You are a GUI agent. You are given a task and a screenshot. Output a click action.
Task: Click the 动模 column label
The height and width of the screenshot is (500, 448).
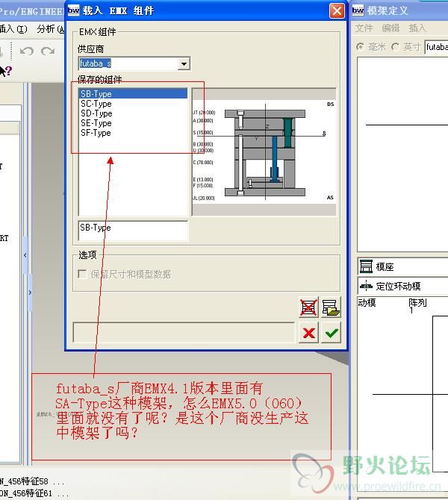point(367,303)
